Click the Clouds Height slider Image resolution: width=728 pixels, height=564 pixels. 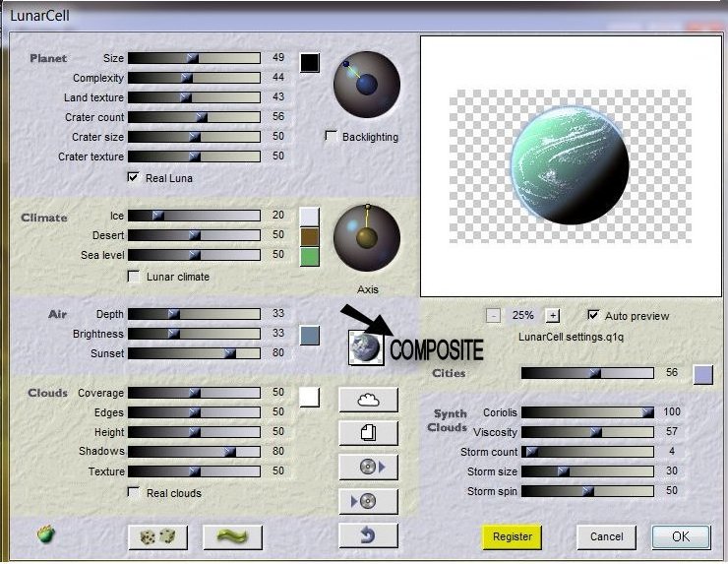point(194,432)
